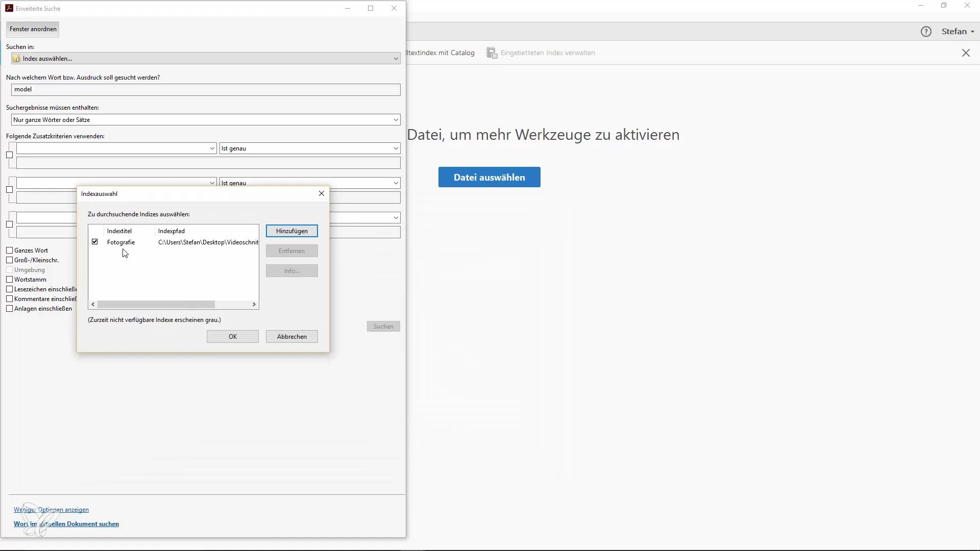The height and width of the screenshot is (551, 980).
Task: Maximize the Erweiterte Suche window
Action: [x=371, y=8]
